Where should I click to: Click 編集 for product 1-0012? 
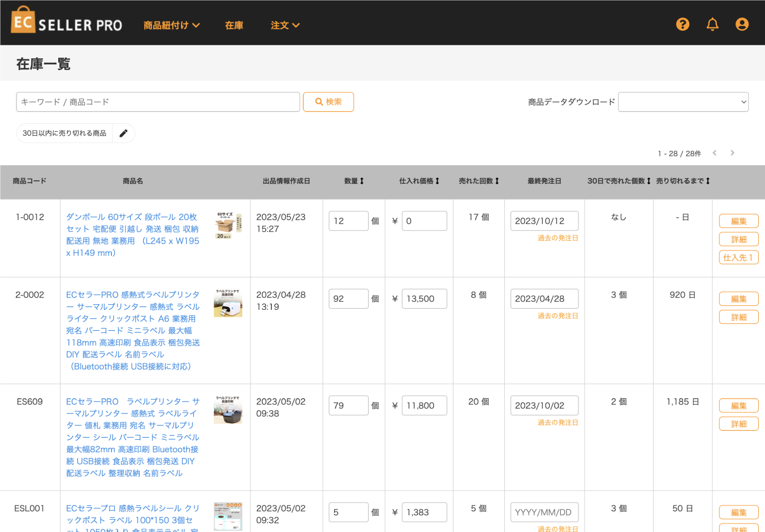pos(738,221)
